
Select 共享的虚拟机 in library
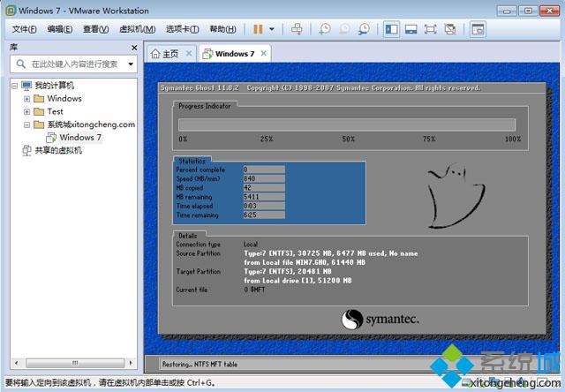tap(57, 151)
